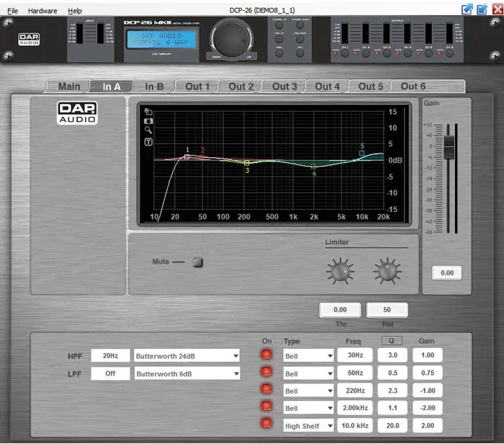Switch to the Out 4 tab
504x444 pixels.
pyautogui.click(x=327, y=86)
